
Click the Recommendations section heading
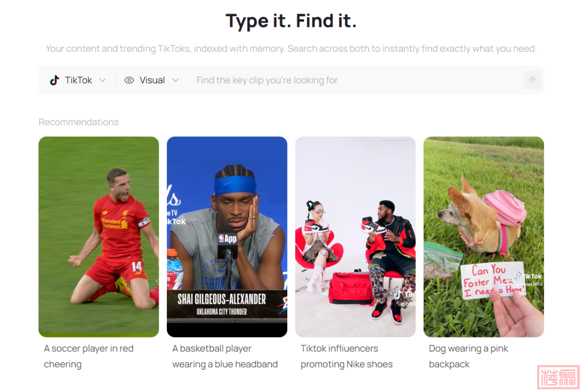point(79,122)
